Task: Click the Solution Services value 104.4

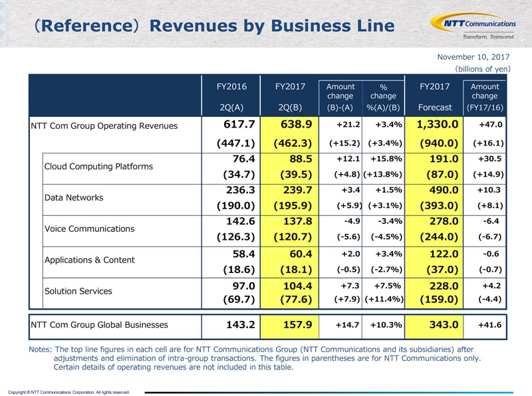Action: click(297, 286)
